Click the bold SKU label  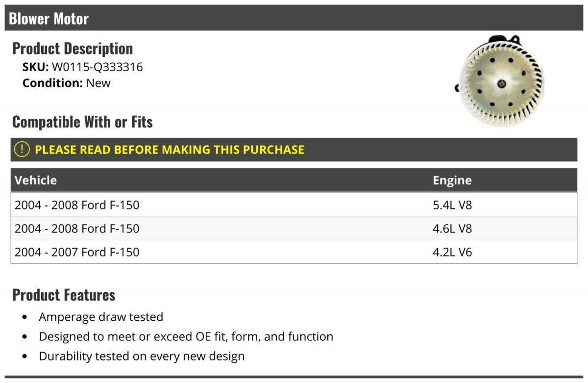(35, 67)
